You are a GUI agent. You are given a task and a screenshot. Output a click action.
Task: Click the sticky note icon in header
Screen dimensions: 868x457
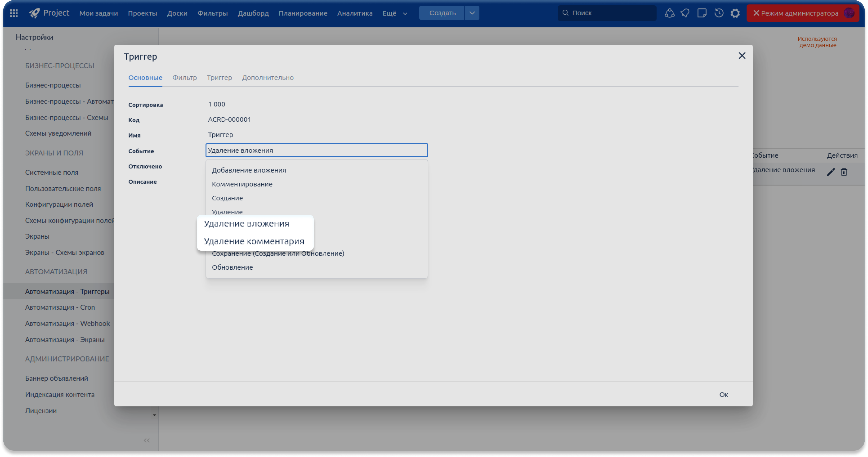click(702, 13)
